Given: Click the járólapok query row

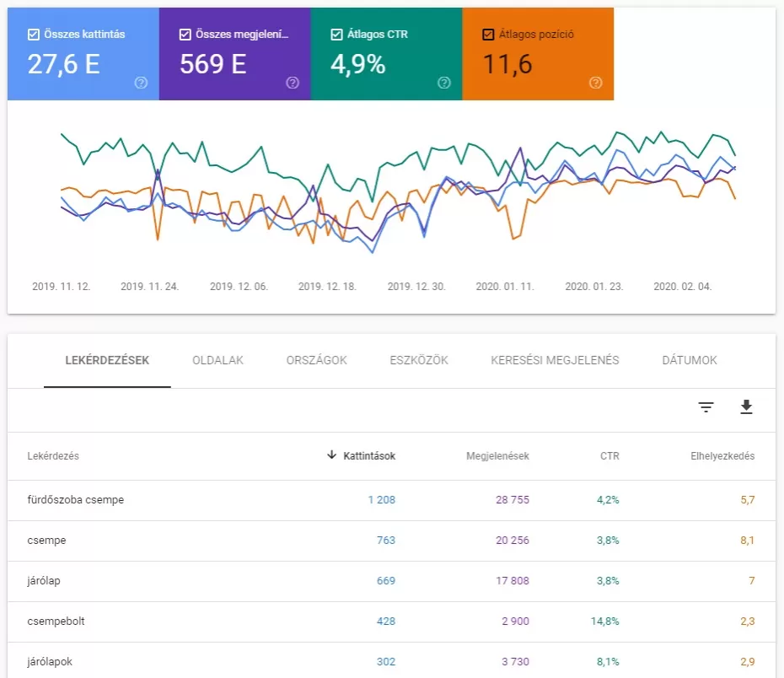Looking at the screenshot, I should point(391,660).
